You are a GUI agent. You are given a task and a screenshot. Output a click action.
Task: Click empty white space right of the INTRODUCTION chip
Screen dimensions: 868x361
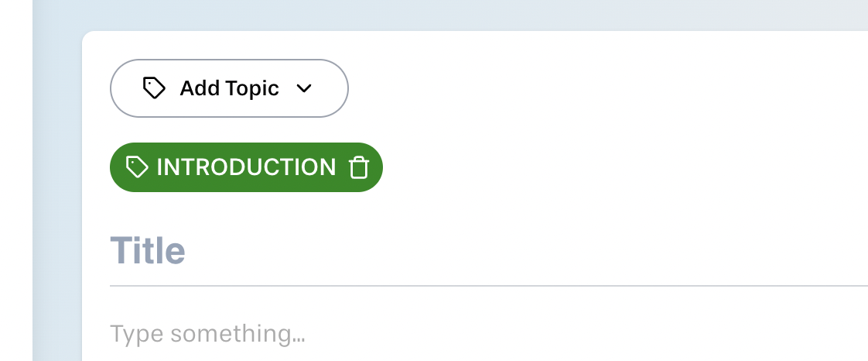coord(609,167)
